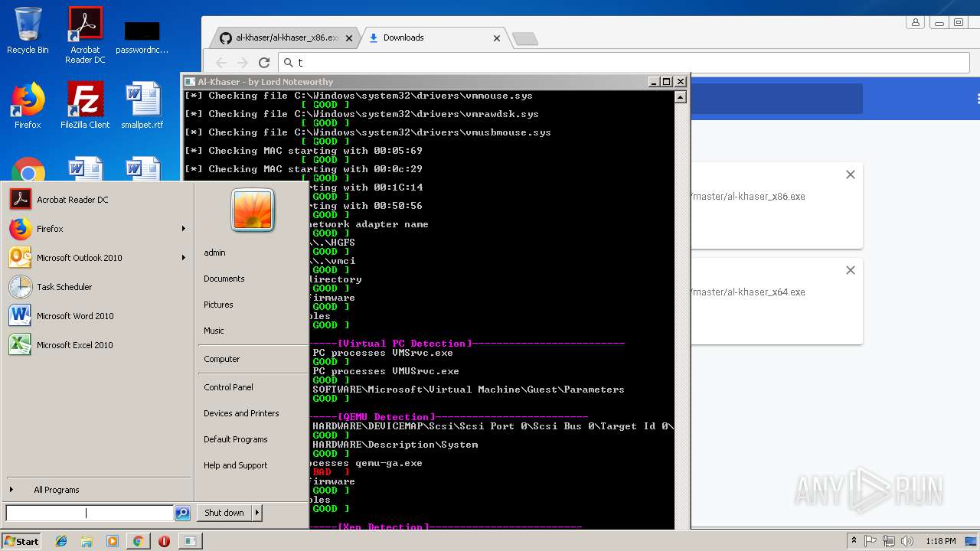980x551 pixels.
Task: Open Internet Explorer from taskbar
Action: click(61, 541)
